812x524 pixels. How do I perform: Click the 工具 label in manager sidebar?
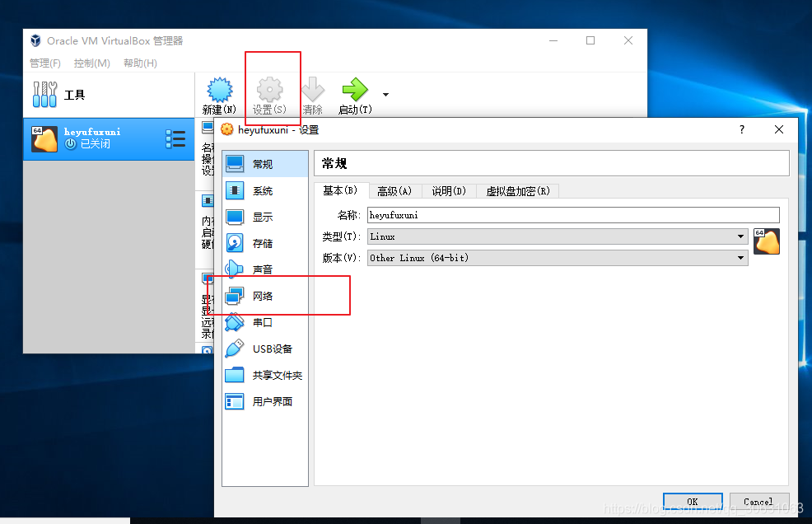tap(75, 95)
